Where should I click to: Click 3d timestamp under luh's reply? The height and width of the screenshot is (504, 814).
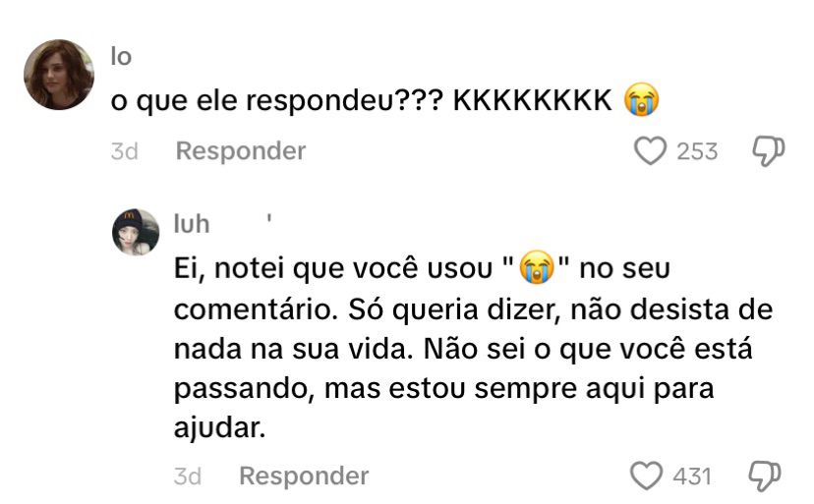point(188,476)
